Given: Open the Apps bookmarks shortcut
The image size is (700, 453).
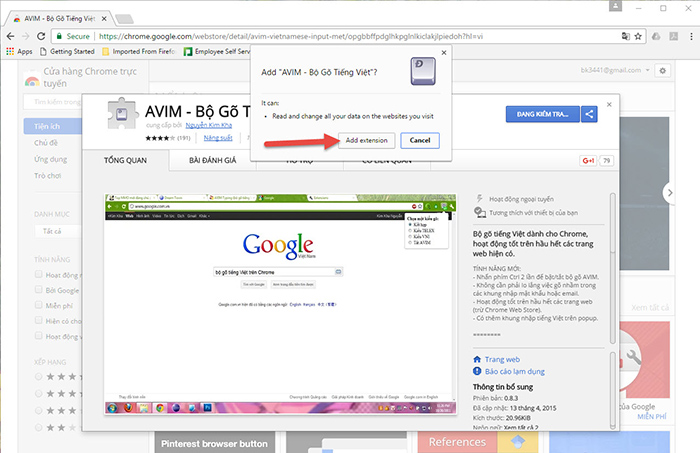Looking at the screenshot, I should (x=19, y=51).
